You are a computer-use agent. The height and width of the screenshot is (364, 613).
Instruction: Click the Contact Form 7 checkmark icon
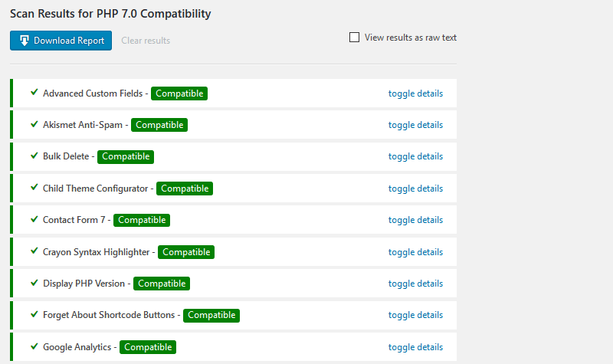(x=34, y=219)
